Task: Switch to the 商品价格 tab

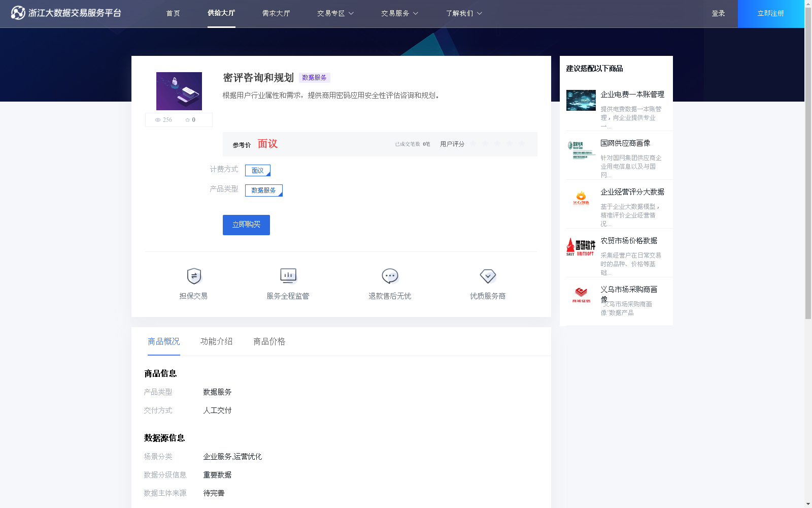Action: pyautogui.click(x=269, y=341)
